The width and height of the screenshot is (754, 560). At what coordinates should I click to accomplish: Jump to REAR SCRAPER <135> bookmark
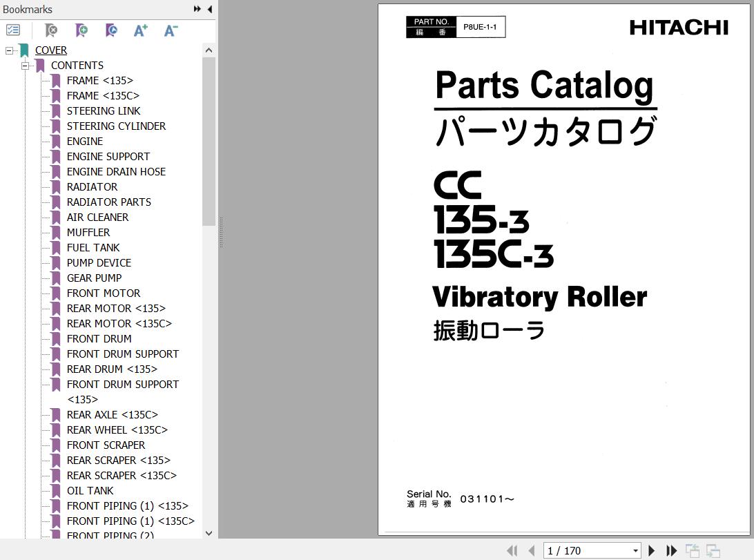(x=119, y=461)
